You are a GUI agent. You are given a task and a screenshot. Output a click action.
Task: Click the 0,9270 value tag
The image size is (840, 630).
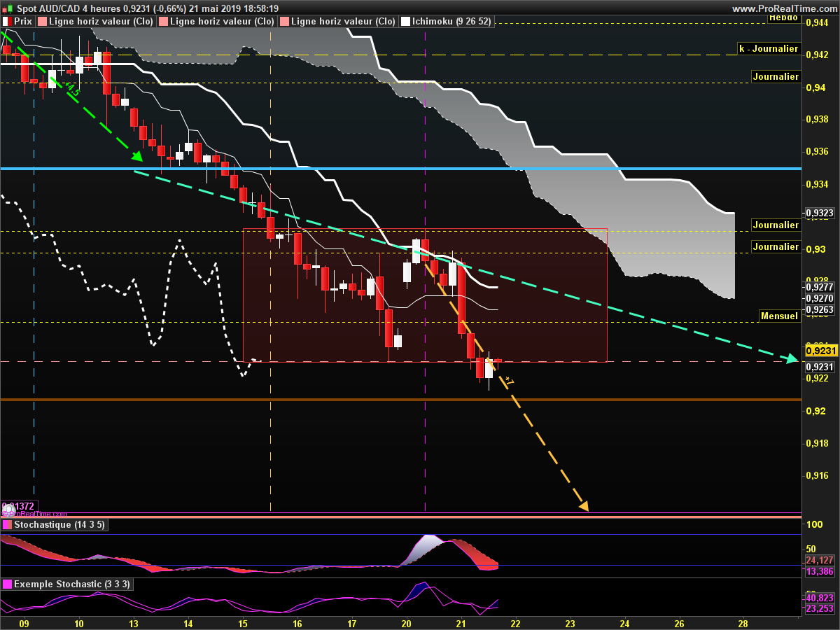[819, 297]
